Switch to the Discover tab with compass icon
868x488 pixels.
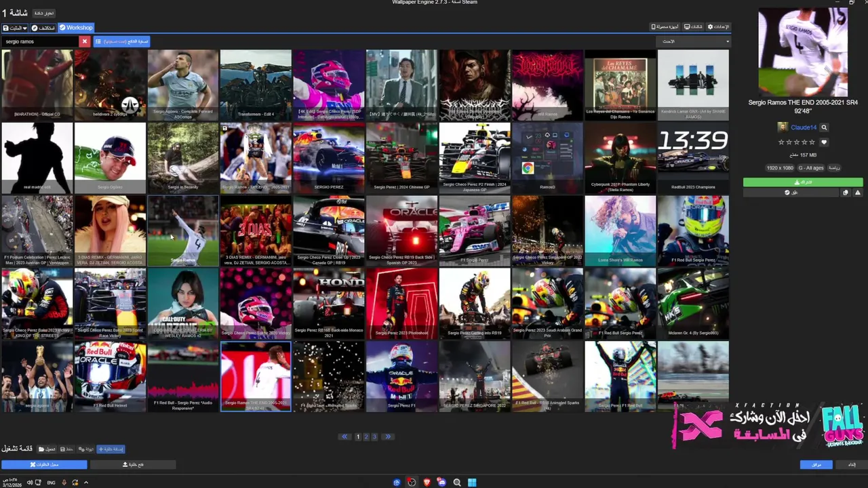click(43, 28)
